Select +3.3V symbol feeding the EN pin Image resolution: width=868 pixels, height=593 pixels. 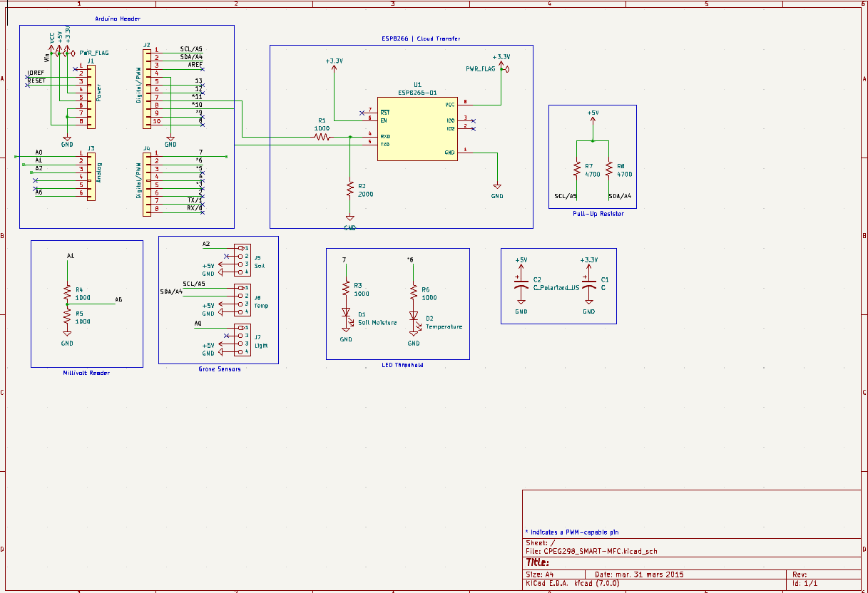(x=334, y=65)
